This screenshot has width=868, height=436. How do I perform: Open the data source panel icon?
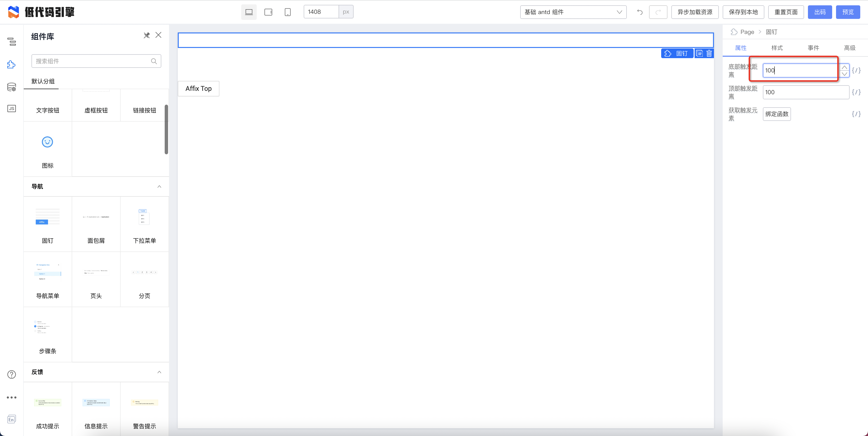[11, 87]
